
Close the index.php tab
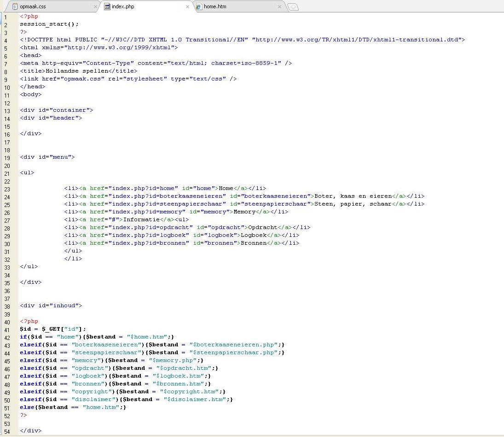click(187, 7)
